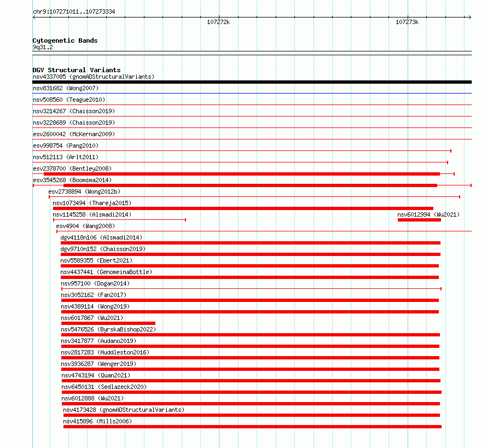Viewport: 487px width, 448px height.
Task: Select variant nsv508560 (Teague2010) label
Action: click(x=69, y=100)
